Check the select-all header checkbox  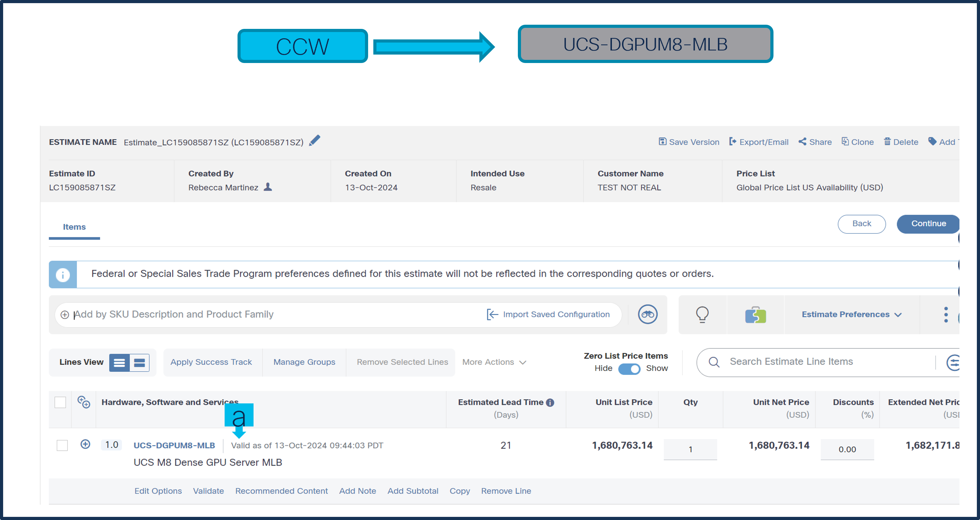pyautogui.click(x=60, y=402)
